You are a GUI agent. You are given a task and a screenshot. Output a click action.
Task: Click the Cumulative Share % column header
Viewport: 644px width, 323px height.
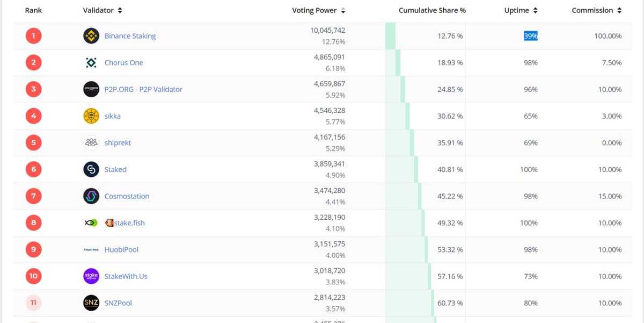point(432,10)
